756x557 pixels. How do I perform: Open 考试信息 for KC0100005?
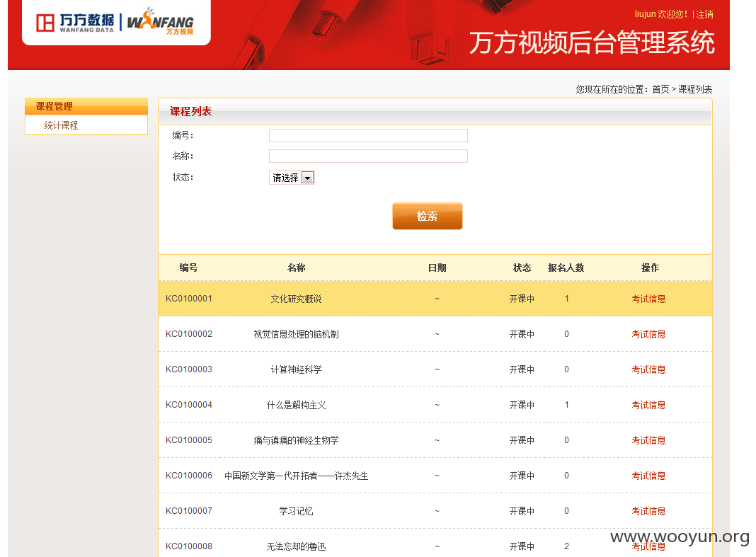pos(648,440)
